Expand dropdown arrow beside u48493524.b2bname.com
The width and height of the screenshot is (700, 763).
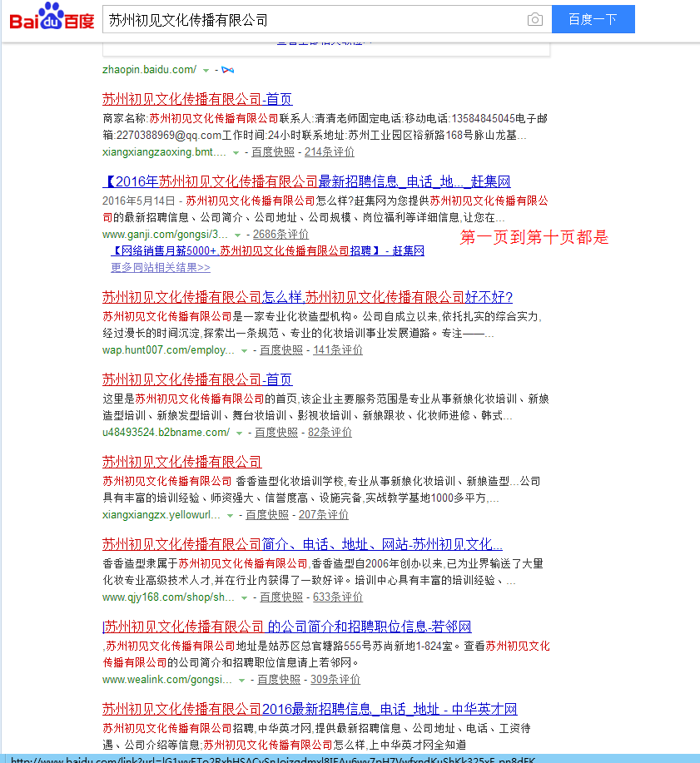[239, 433]
